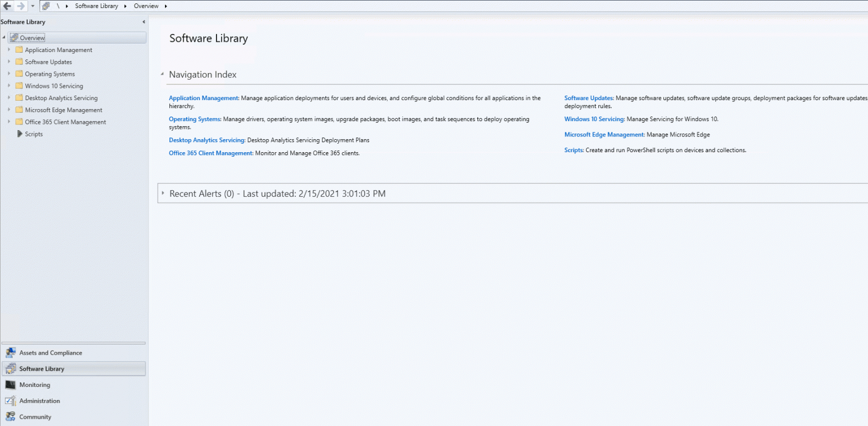Open the Administration workspace
Image resolution: width=868 pixels, height=426 pixels.
[x=11, y=401]
